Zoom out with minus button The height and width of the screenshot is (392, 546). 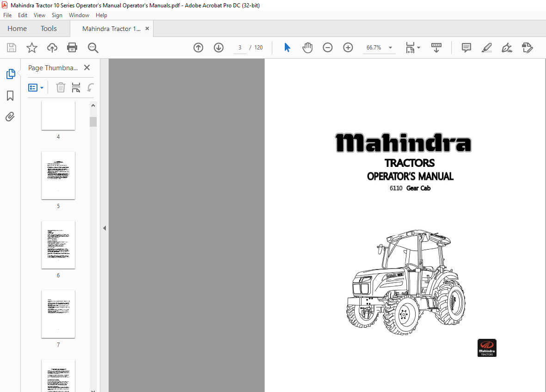click(328, 48)
